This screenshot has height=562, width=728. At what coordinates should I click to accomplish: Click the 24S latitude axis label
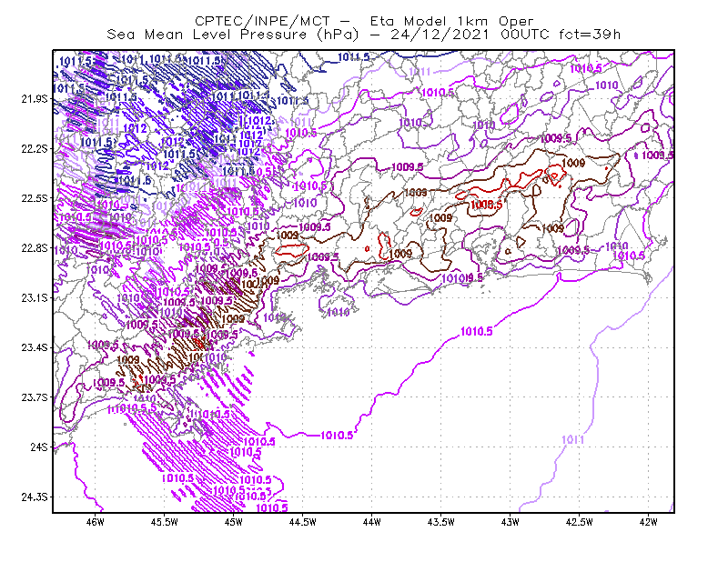39,447
